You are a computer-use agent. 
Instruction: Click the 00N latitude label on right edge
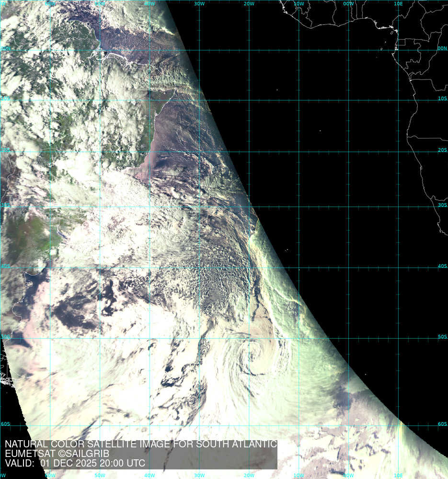tap(442, 48)
